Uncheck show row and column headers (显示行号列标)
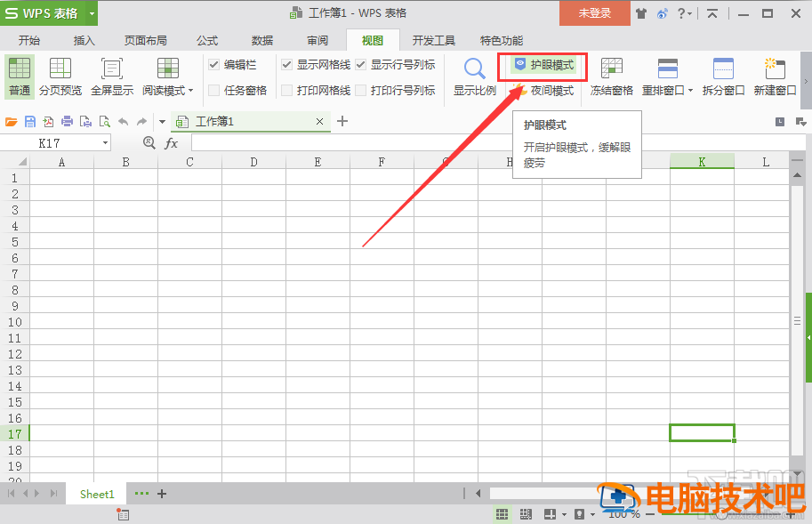Viewport: 812px width, 524px height. point(361,65)
